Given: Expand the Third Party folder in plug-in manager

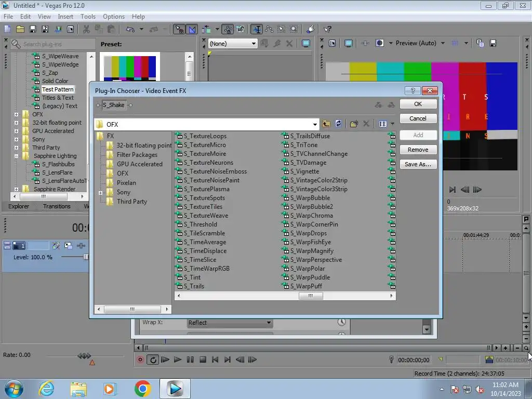Looking at the screenshot, I should pos(16,148).
